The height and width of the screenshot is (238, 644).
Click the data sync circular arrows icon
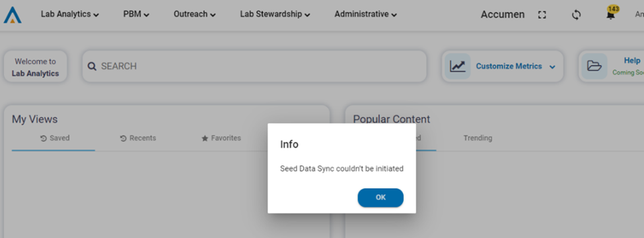(x=576, y=15)
